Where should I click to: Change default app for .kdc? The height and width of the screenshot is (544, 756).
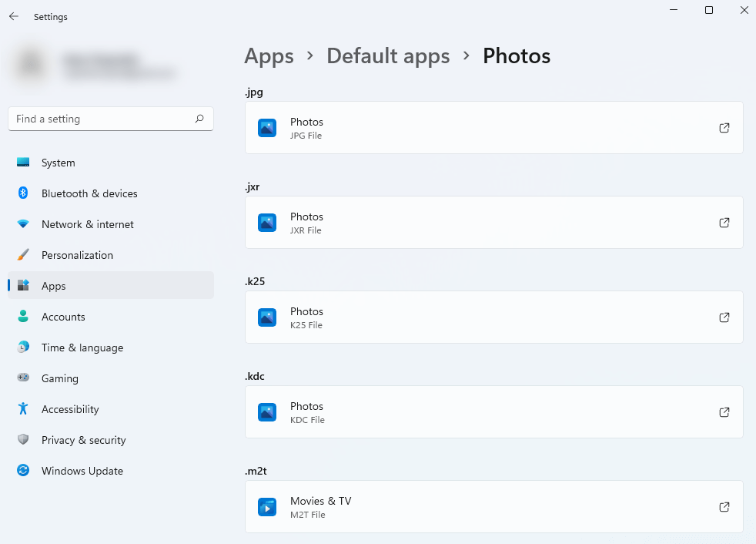pyautogui.click(x=493, y=412)
